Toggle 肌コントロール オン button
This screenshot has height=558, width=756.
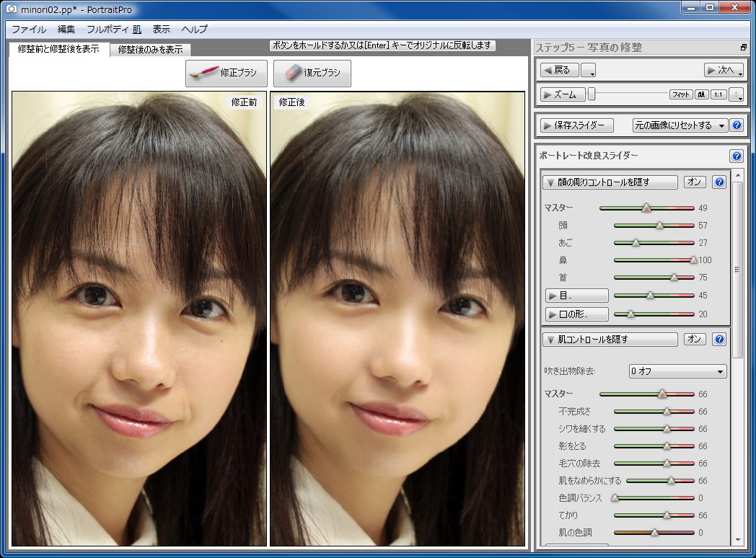coord(694,339)
